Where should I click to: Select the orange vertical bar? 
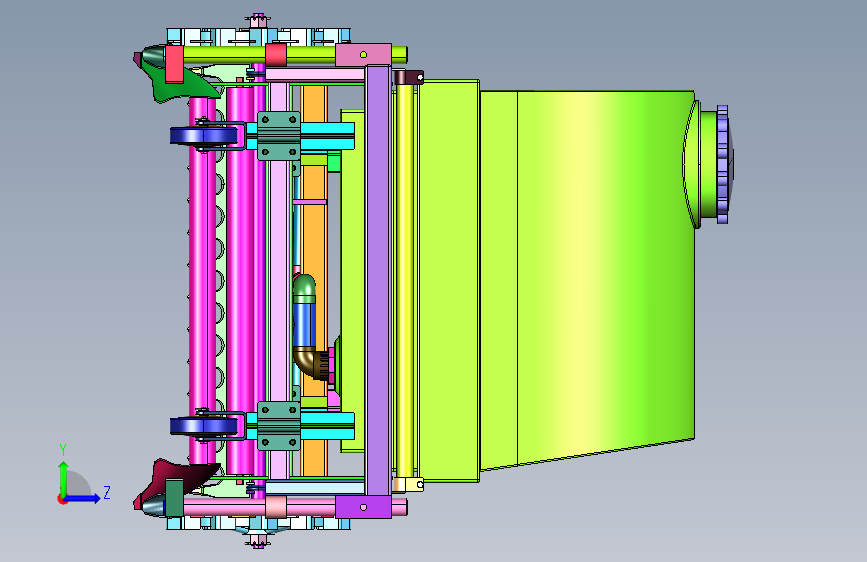[314, 279]
